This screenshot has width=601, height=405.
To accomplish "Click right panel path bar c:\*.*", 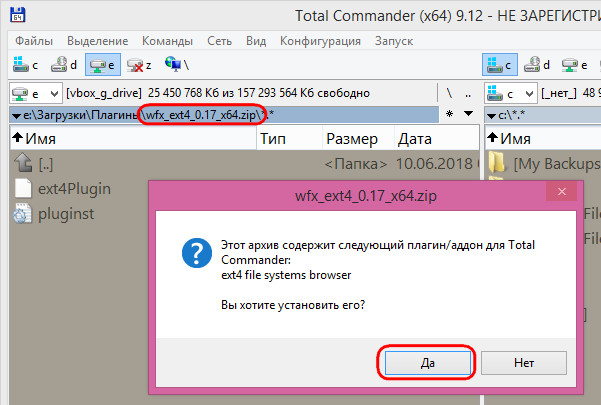I will click(543, 115).
